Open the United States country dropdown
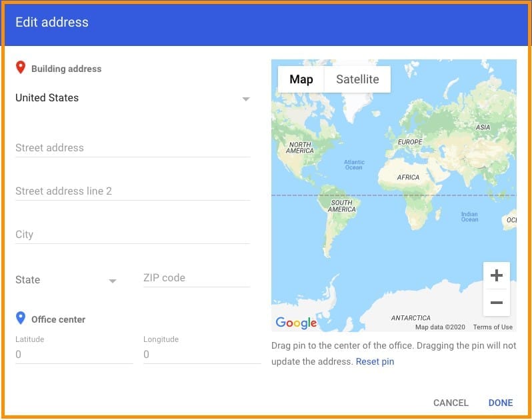This screenshot has width=532, height=420. pyautogui.click(x=245, y=99)
